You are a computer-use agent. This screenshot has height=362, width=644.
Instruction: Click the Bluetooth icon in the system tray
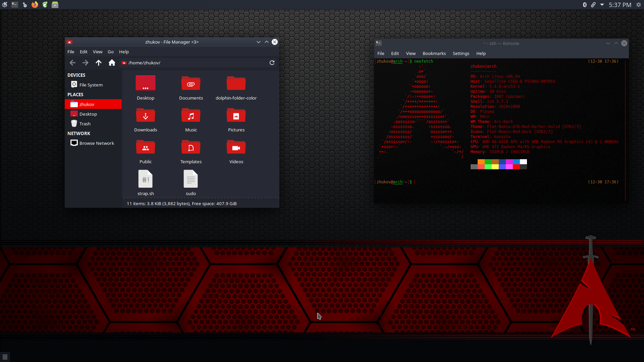point(585,4)
